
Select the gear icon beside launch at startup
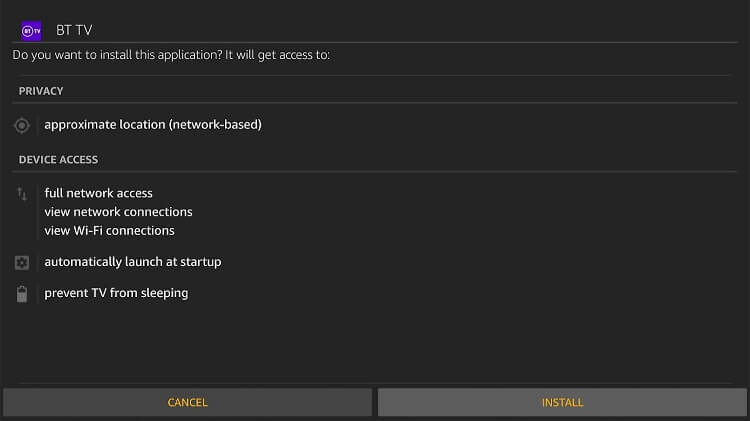(22, 263)
